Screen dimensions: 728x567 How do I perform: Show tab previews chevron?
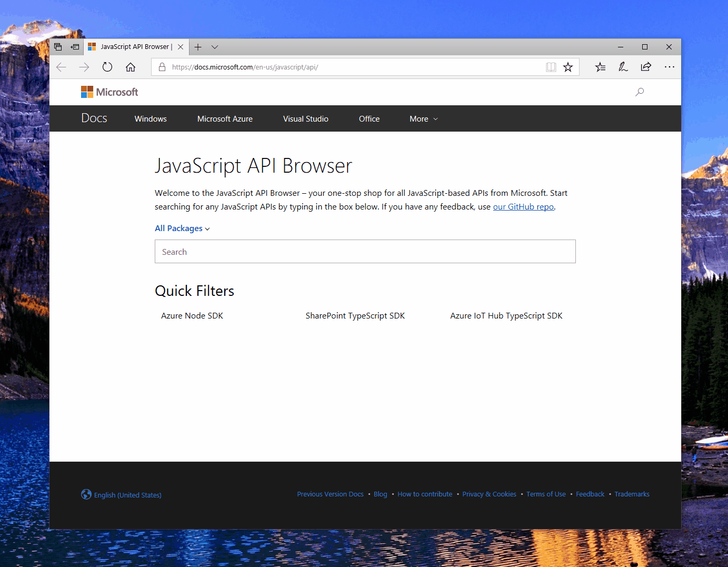tap(215, 47)
